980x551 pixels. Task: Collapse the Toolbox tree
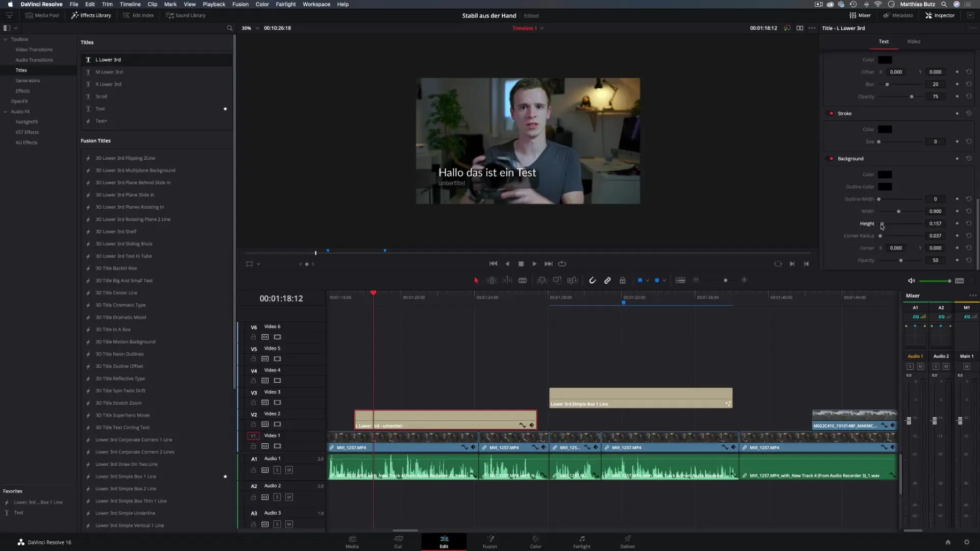tap(6, 39)
